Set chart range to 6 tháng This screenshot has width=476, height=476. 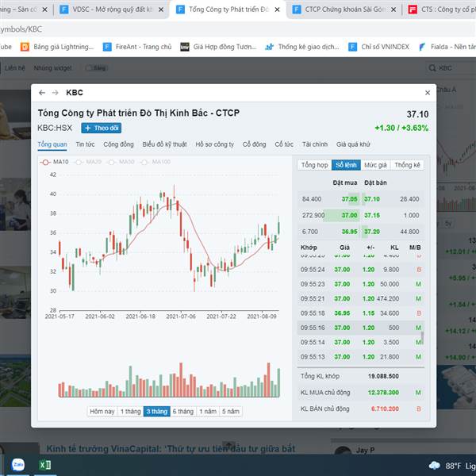tap(183, 412)
